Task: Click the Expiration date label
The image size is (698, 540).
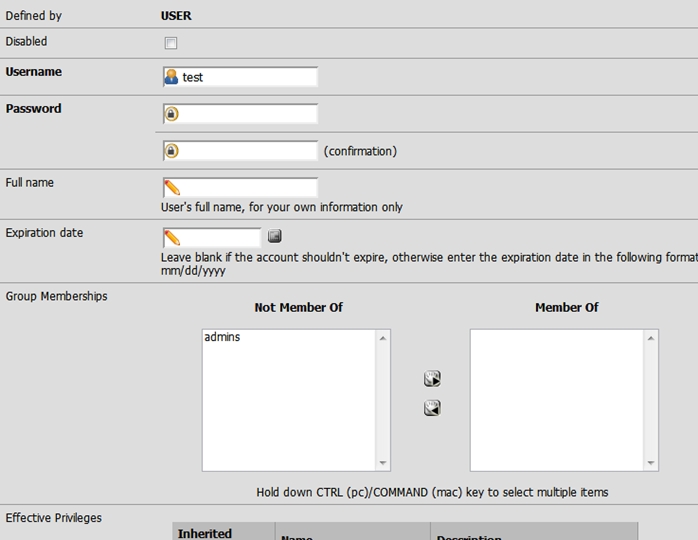Action: pyautogui.click(x=44, y=233)
